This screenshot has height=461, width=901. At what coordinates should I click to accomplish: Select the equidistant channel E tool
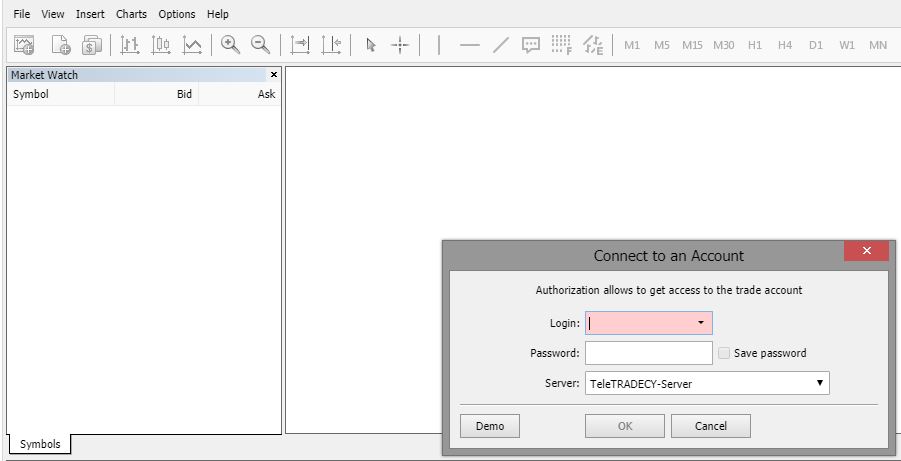pyautogui.click(x=594, y=45)
